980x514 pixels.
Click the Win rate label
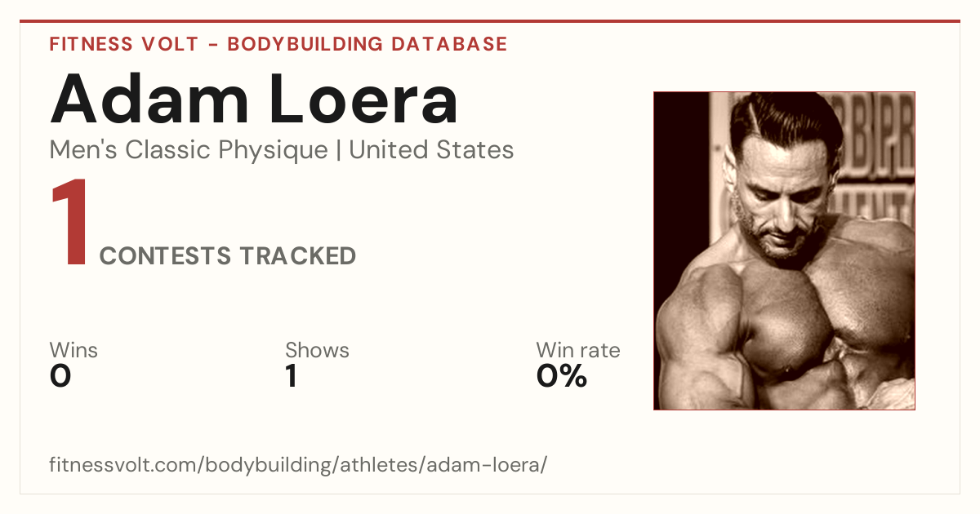click(577, 350)
